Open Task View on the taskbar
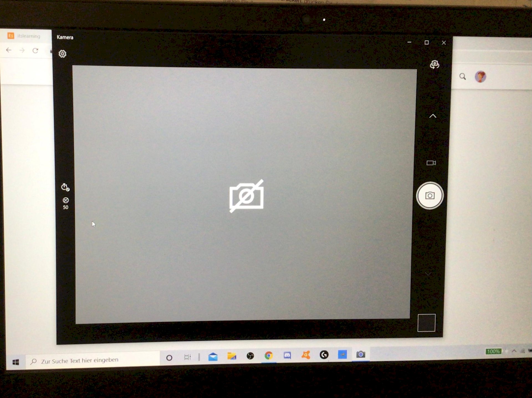Image resolution: width=532 pixels, height=398 pixels. (x=188, y=357)
